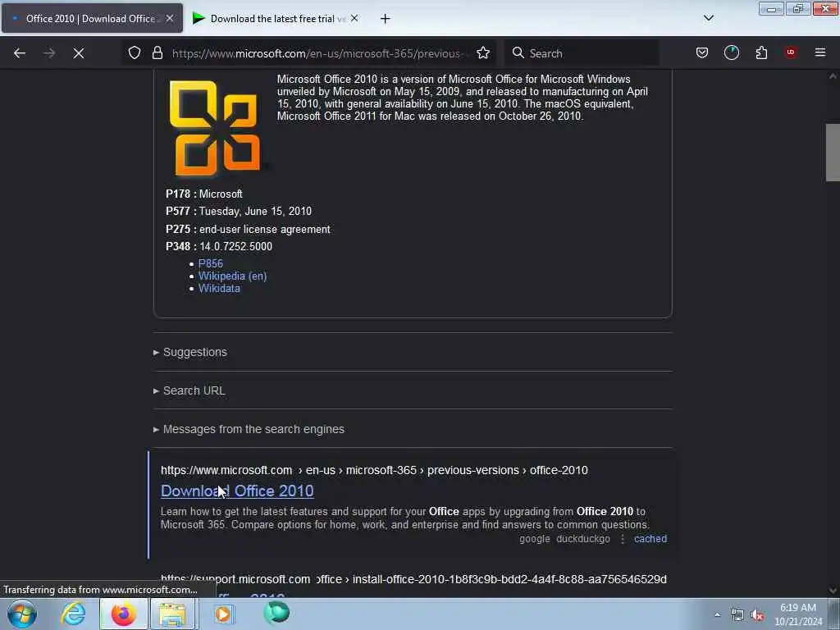
Task: Close the Office 2010 tab
Action: (170, 18)
